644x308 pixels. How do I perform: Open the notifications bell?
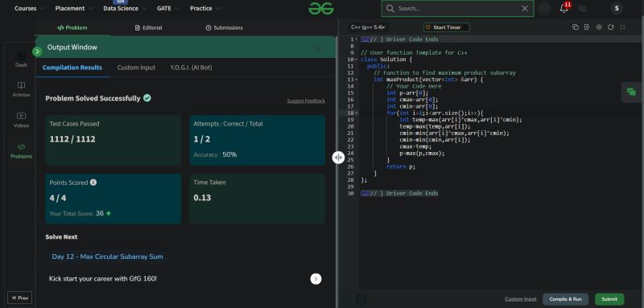tap(564, 8)
